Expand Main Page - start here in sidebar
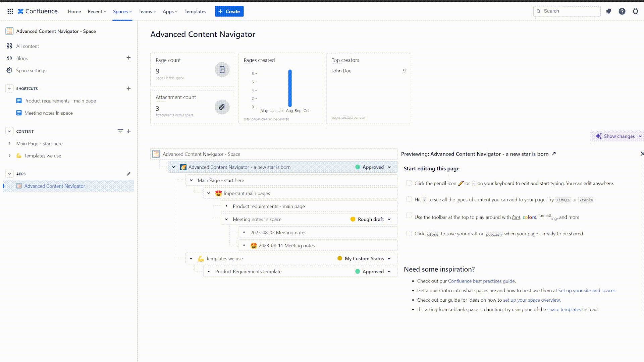This screenshot has width=644, height=362. click(x=9, y=143)
